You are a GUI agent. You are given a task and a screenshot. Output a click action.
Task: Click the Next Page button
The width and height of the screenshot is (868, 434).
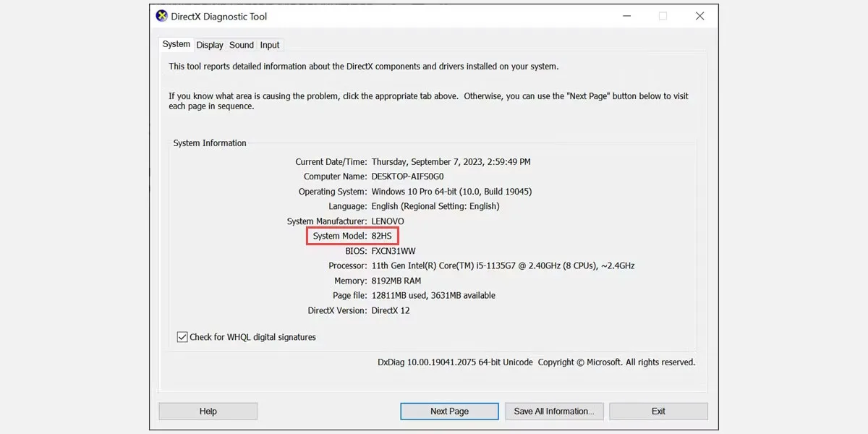pyautogui.click(x=448, y=411)
